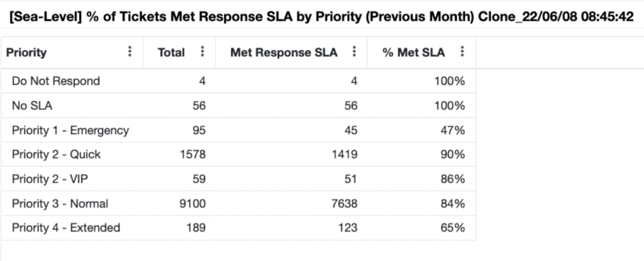Select the Priority 2 - Quick row
644x261 pixels.
(x=238, y=155)
